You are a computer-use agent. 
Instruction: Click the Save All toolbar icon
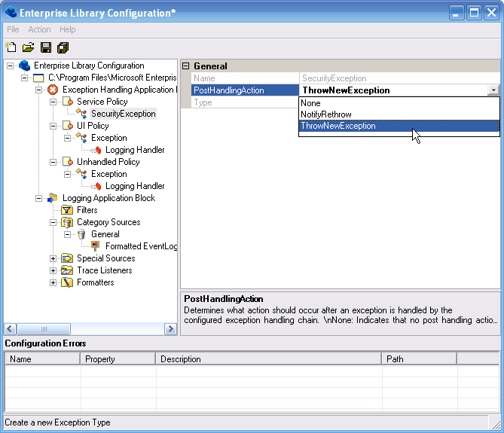(x=63, y=47)
